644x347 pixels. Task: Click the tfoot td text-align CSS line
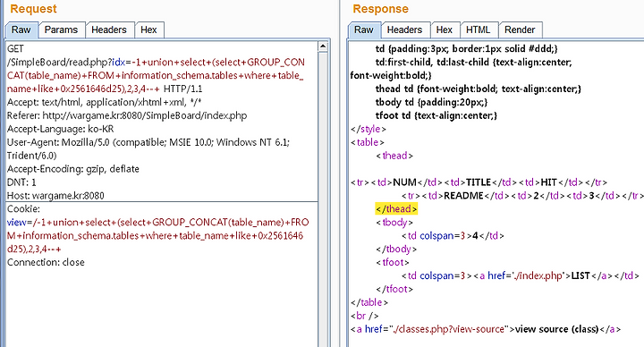click(x=436, y=115)
